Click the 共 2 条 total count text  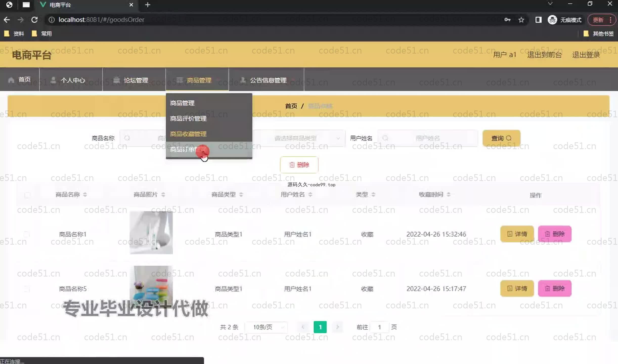coord(229,327)
